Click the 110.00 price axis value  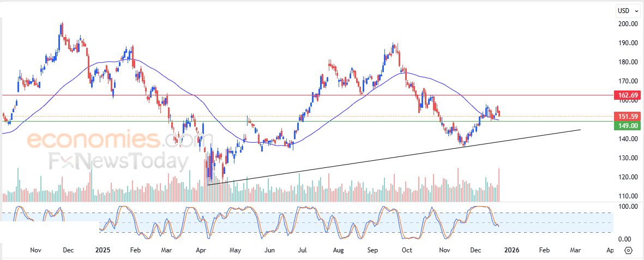[x=628, y=196]
